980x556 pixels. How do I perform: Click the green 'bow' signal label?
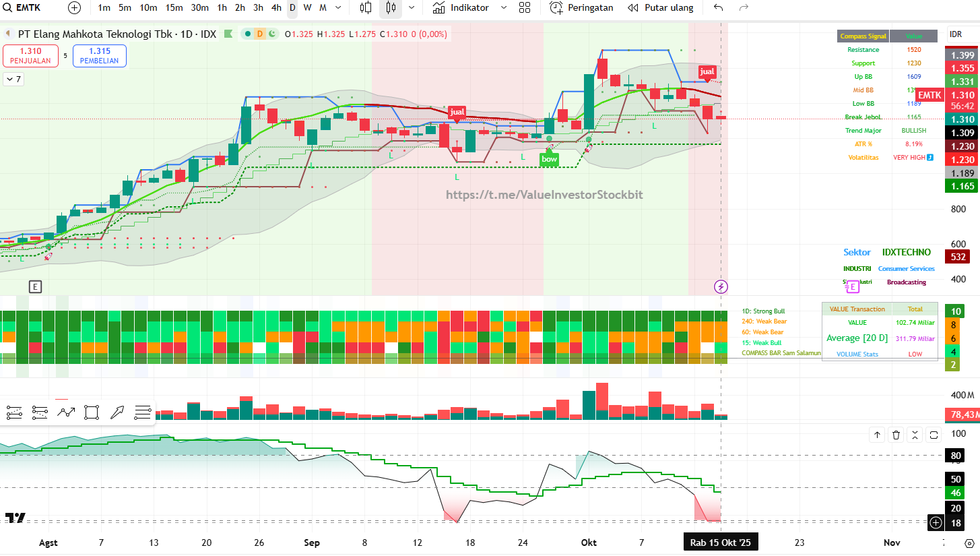[550, 159]
